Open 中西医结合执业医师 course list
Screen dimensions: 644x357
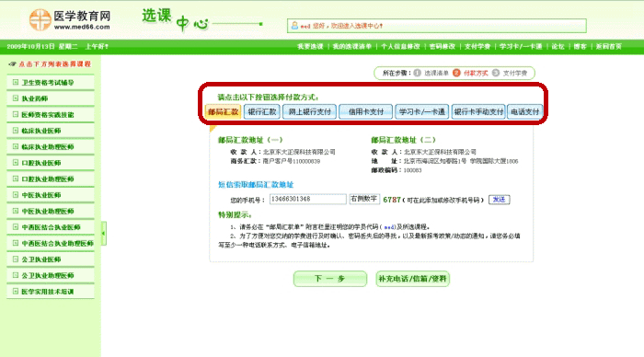[x=51, y=227]
